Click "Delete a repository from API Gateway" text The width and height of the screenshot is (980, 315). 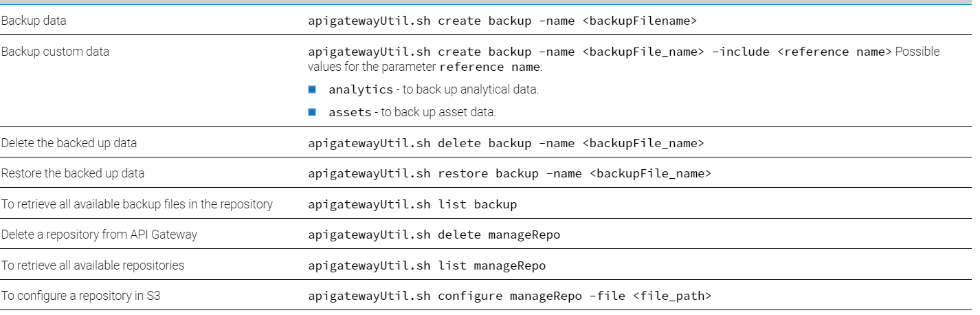tap(99, 235)
